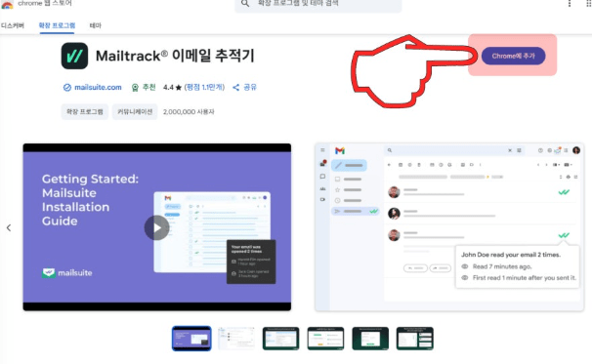Click the Google apps grid icon

pyautogui.click(x=589, y=3)
